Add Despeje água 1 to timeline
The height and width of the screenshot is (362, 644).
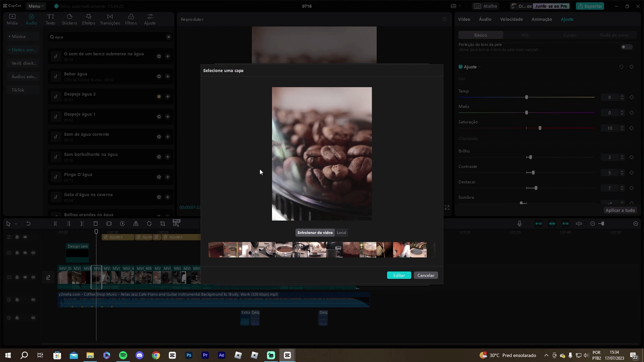tap(168, 117)
